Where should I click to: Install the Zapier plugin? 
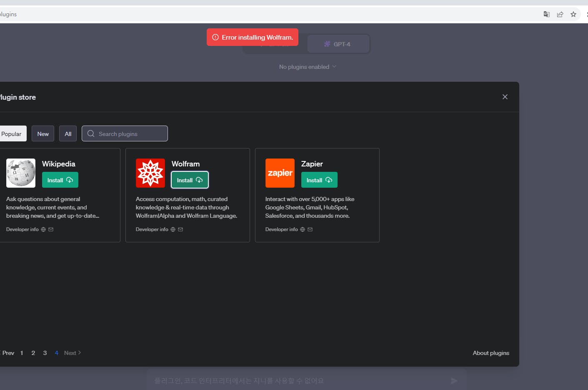(319, 180)
